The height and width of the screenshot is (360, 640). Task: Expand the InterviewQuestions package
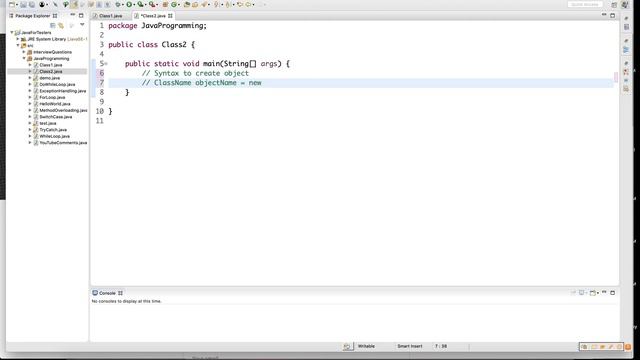coord(24,52)
